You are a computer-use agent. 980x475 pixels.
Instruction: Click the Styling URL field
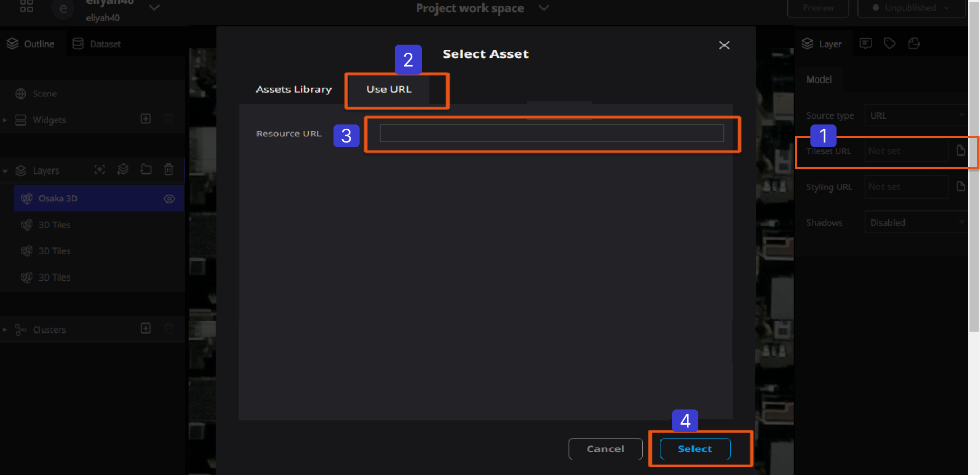pos(906,187)
